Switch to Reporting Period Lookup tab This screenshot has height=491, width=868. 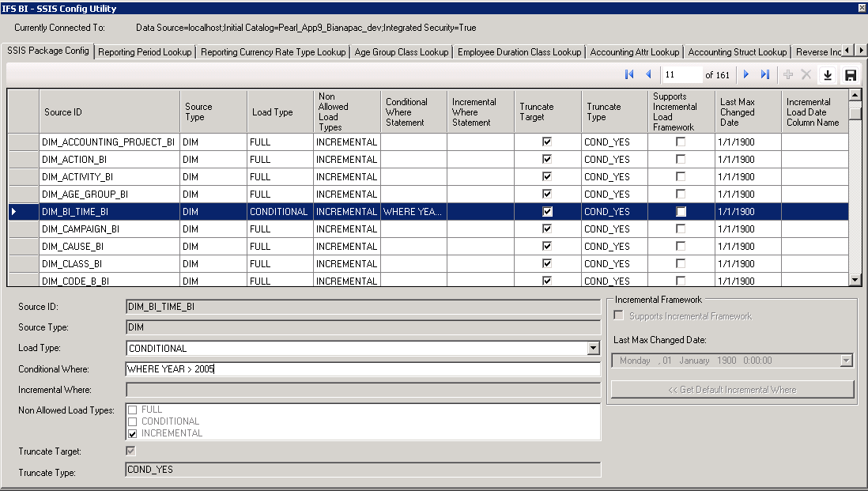coord(145,52)
